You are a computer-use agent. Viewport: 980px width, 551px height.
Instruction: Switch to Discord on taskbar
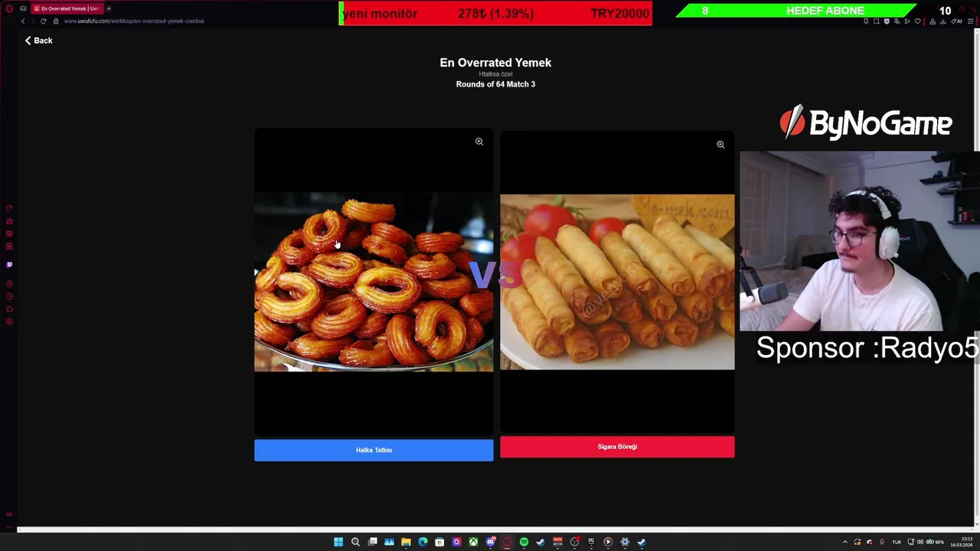pyautogui.click(x=491, y=542)
